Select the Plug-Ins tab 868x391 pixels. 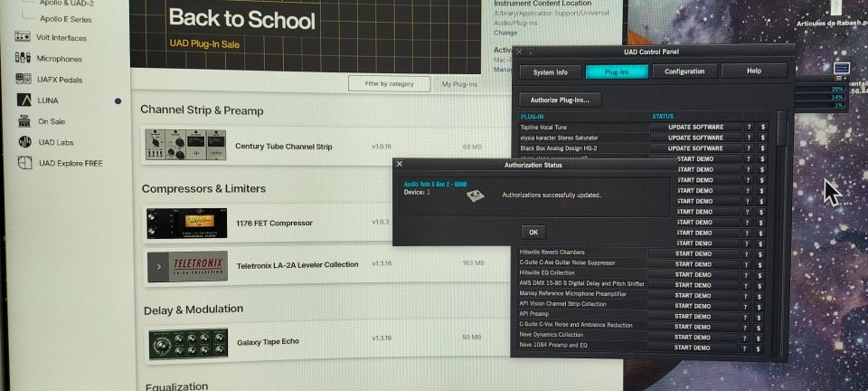[x=617, y=72]
